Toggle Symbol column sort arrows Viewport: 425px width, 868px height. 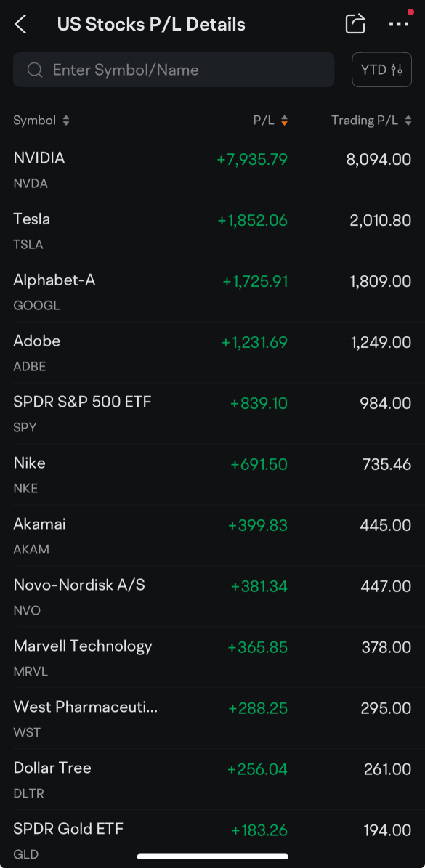(x=66, y=121)
